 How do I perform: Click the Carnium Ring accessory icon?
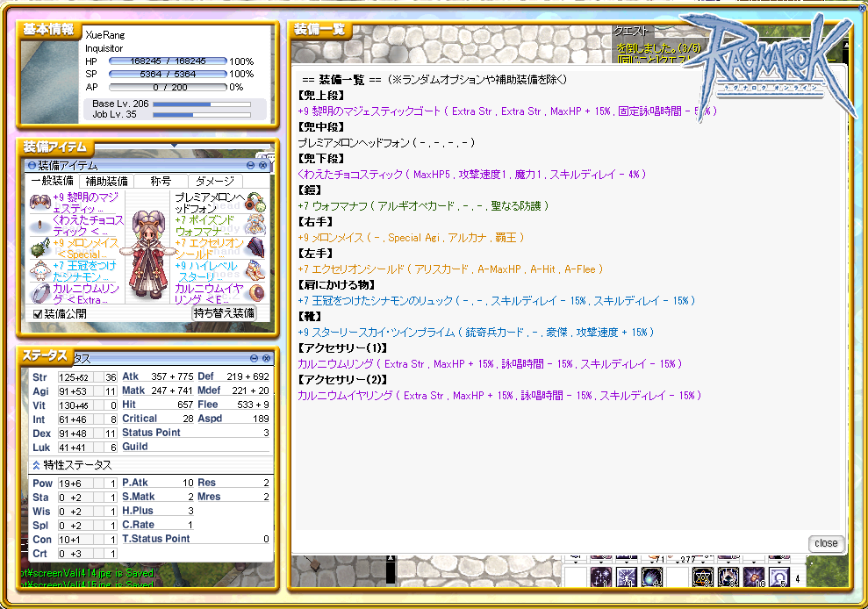[x=39, y=293]
